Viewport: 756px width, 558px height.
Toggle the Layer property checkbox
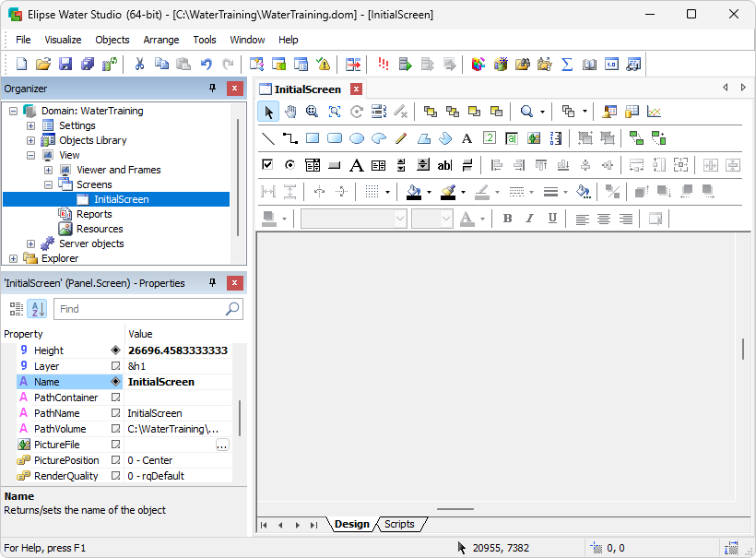[114, 366]
